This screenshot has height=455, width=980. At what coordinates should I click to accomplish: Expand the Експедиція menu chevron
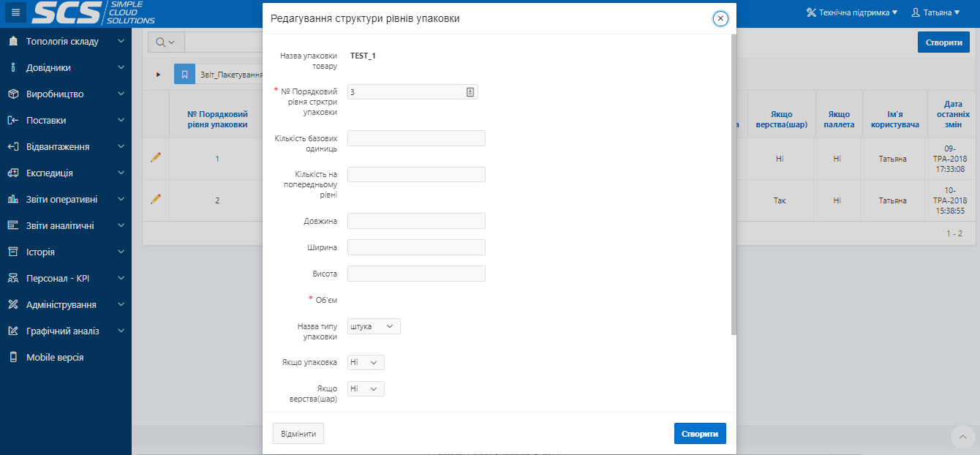(121, 173)
